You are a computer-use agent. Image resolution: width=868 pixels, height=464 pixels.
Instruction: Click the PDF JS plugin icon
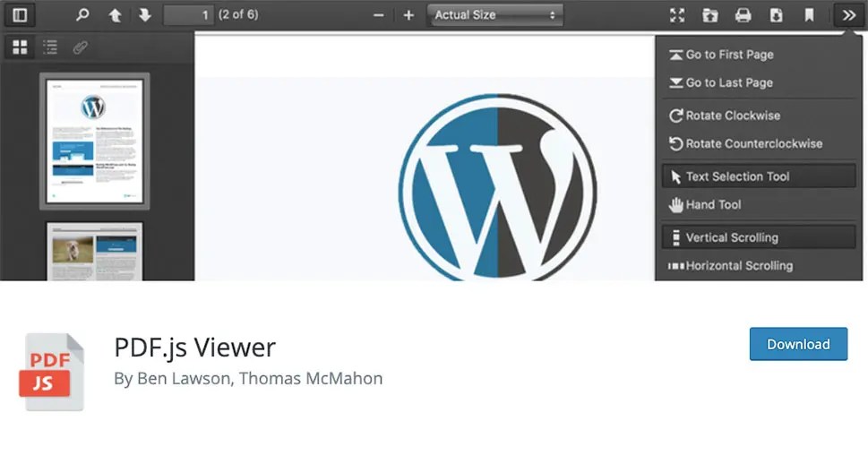51,372
